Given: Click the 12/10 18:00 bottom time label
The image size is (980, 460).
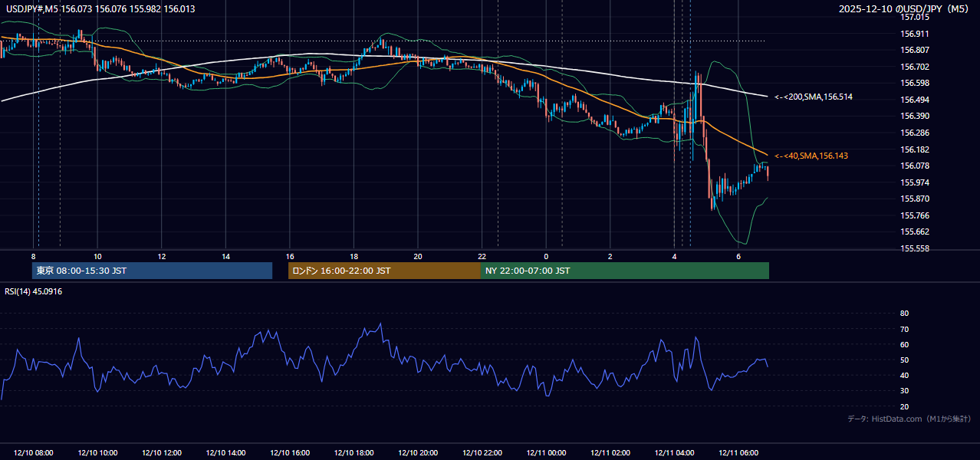Looking at the screenshot, I should (x=354, y=453).
